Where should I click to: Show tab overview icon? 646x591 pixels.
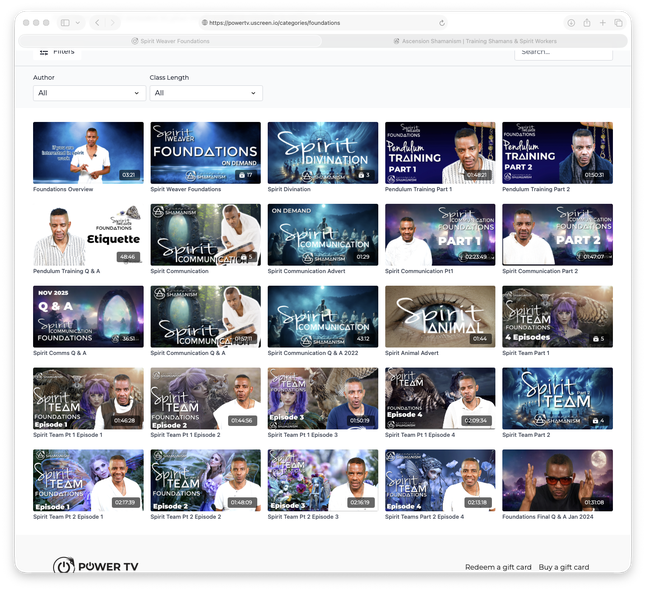pos(618,23)
